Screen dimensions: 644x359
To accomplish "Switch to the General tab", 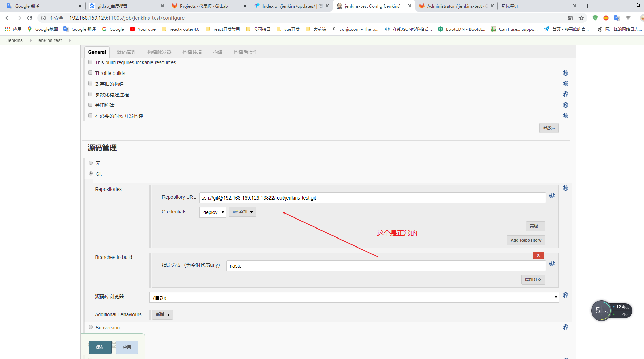I will [x=97, y=52].
